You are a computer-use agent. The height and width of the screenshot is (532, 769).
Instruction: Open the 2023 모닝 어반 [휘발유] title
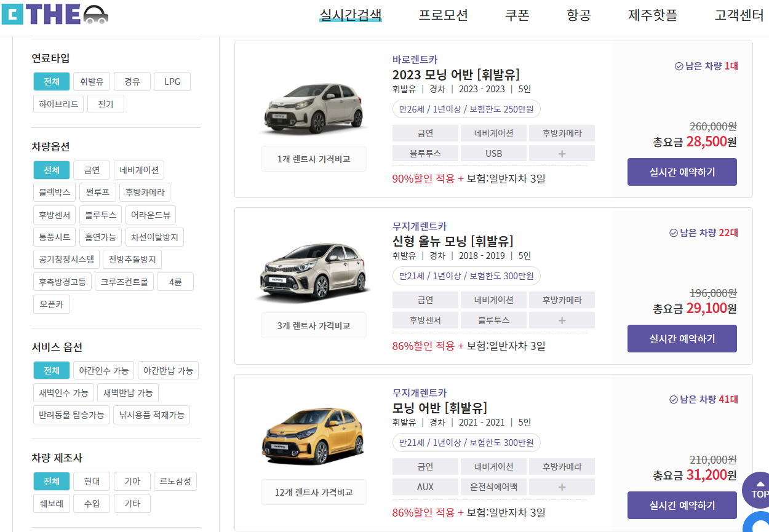point(456,74)
